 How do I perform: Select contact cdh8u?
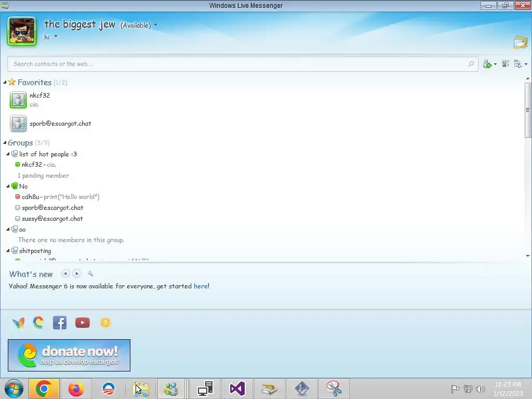click(61, 197)
